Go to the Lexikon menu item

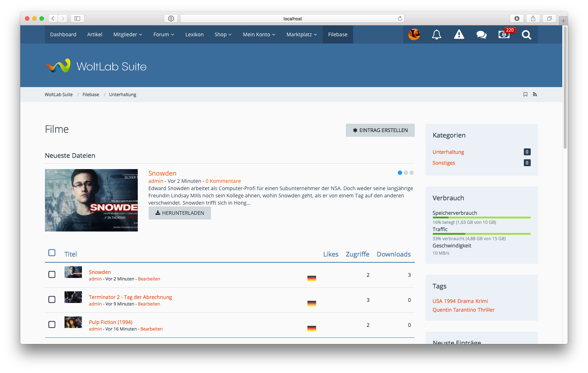(194, 34)
